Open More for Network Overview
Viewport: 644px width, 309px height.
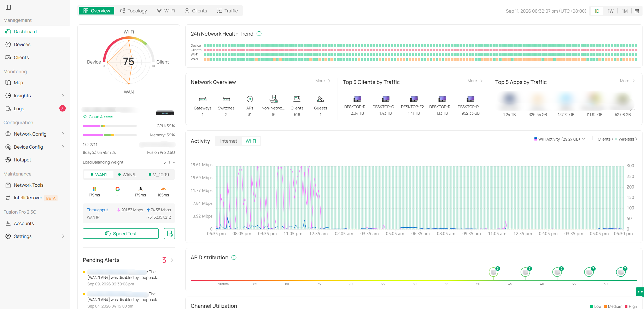(x=323, y=81)
